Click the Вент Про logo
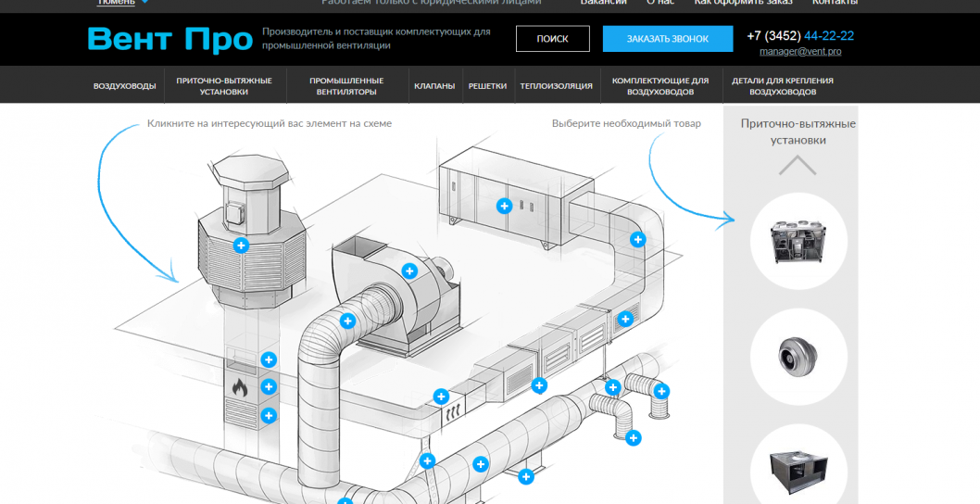The image size is (980, 504). tap(170, 40)
